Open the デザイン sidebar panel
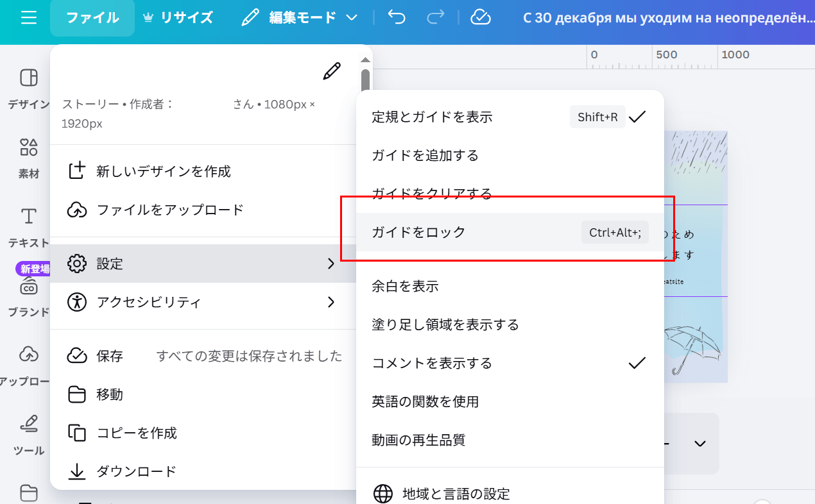 pos(29,89)
